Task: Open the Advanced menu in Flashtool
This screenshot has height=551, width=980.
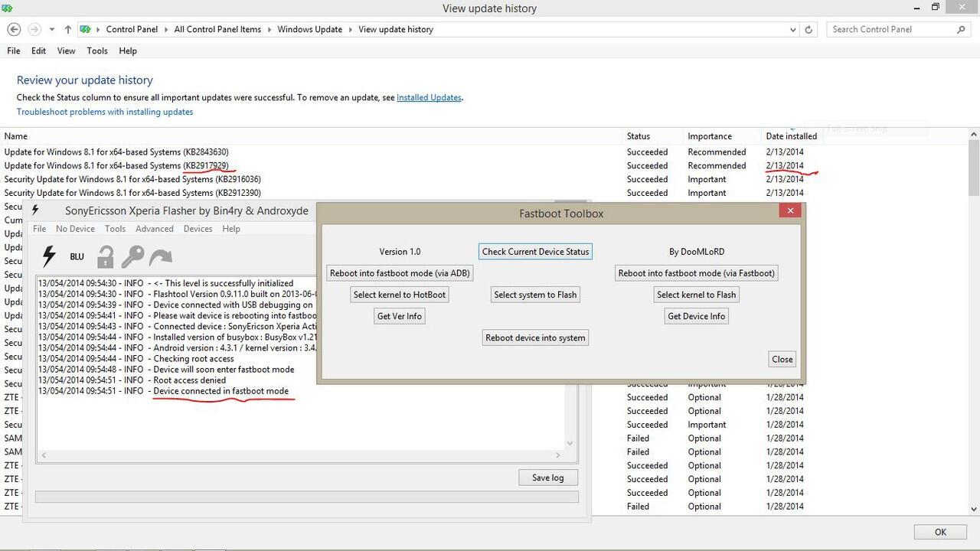Action: (x=154, y=229)
